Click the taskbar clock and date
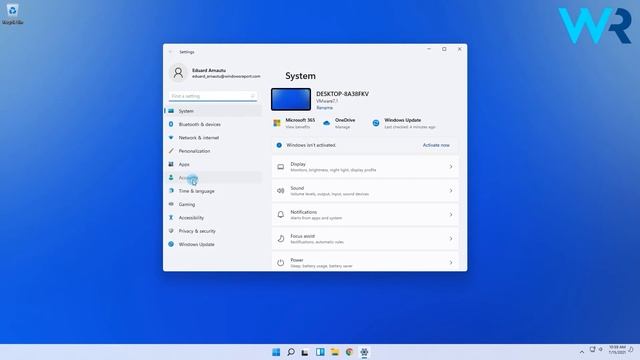 point(617,349)
